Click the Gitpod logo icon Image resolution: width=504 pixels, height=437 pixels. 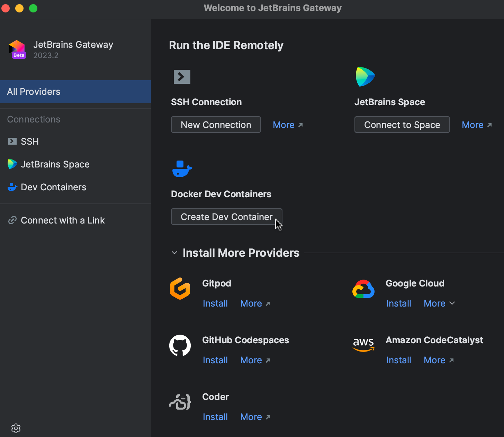click(180, 288)
